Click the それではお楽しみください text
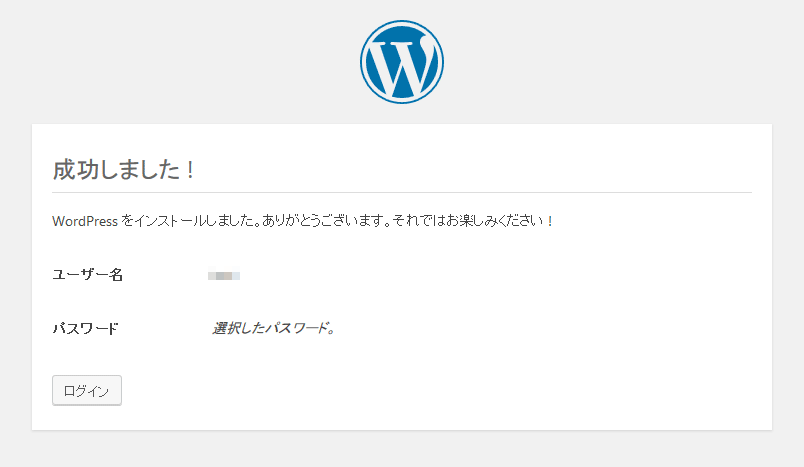The width and height of the screenshot is (804, 467). [x=467, y=221]
